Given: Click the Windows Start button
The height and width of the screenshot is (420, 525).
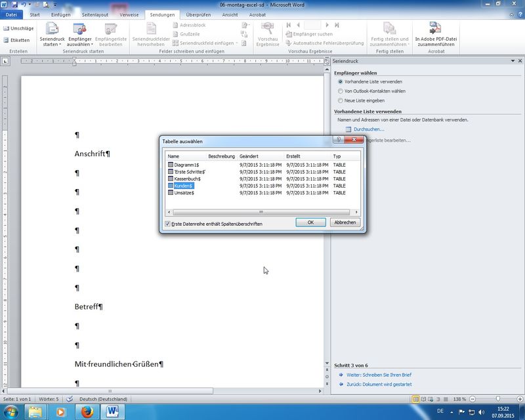Looking at the screenshot, I should click(10, 411).
